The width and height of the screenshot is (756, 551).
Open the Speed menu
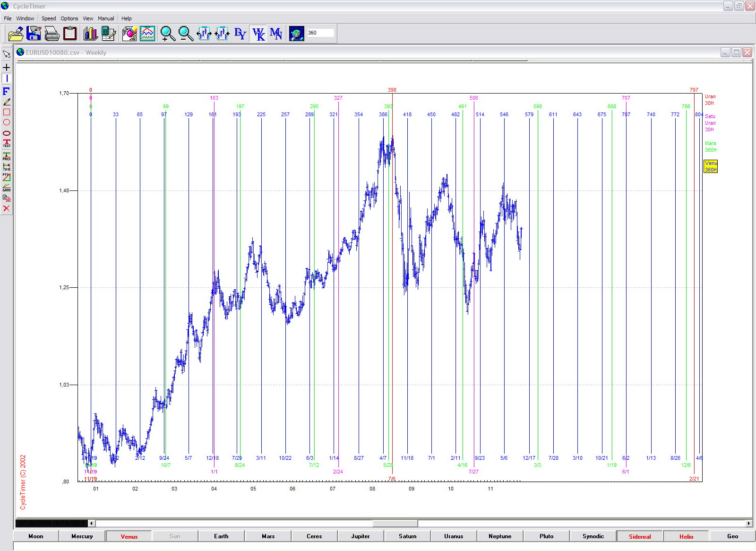point(49,18)
